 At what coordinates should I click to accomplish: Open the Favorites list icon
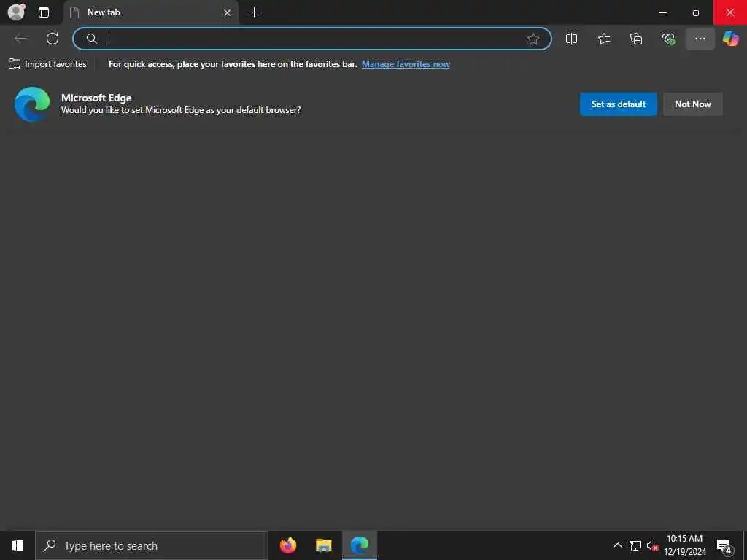coord(603,39)
